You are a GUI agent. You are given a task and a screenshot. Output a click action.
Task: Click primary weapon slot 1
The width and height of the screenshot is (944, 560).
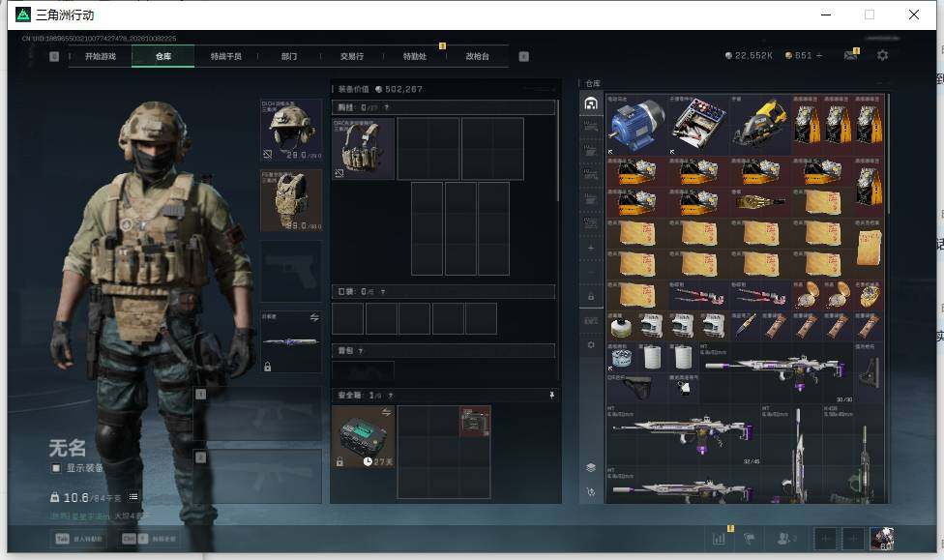257,413
